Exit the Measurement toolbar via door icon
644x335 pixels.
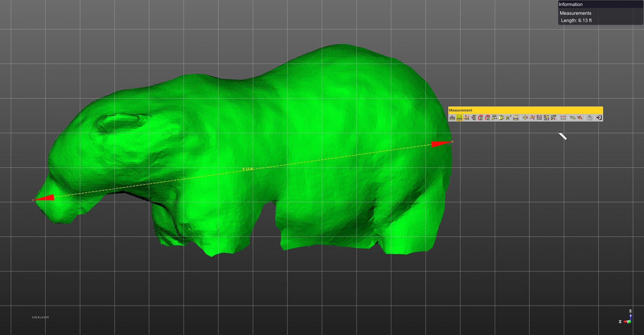[599, 118]
